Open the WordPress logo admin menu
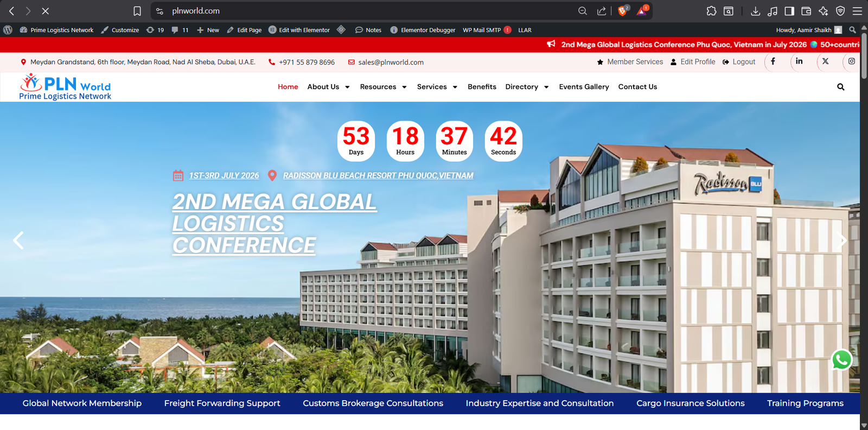Screen dimensions: 868x430 8,30
